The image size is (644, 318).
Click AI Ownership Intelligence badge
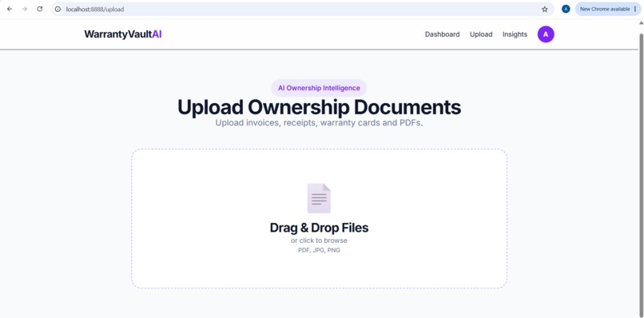(319, 88)
